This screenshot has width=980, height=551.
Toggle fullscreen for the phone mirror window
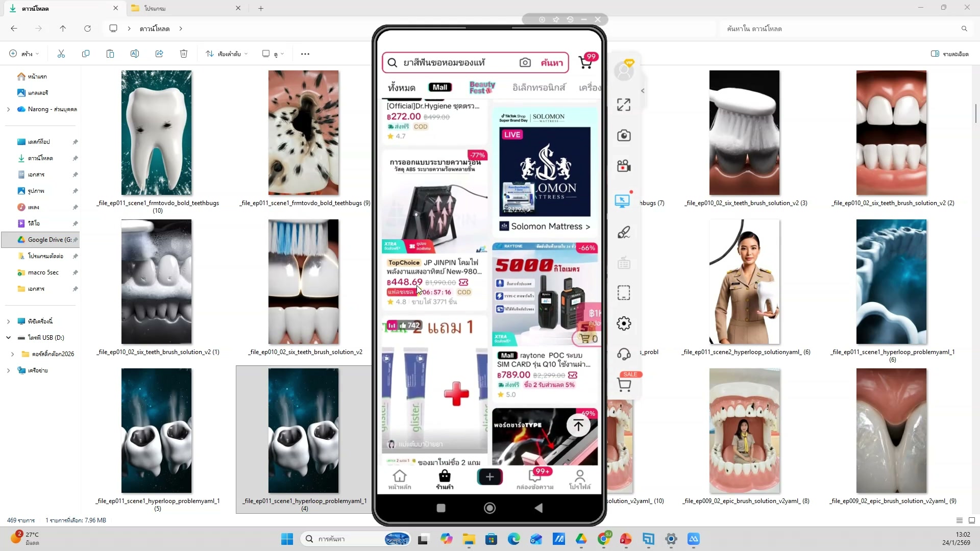624,105
